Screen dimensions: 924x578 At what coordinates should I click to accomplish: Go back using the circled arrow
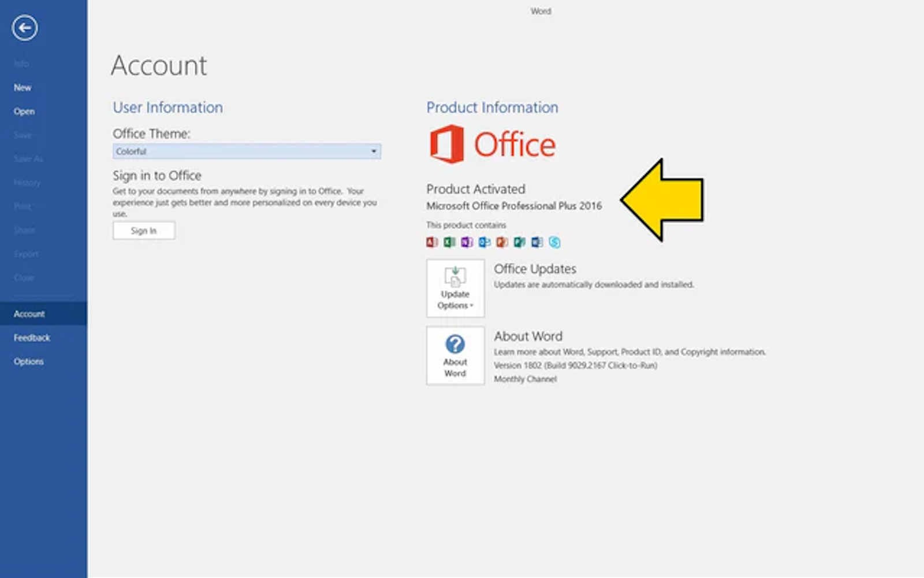(25, 28)
